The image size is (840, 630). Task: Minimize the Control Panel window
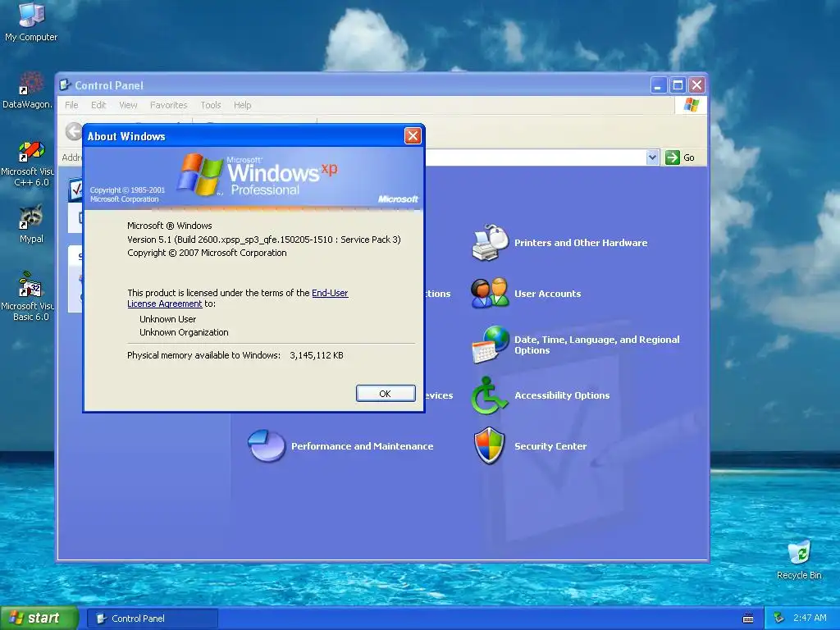pos(659,85)
